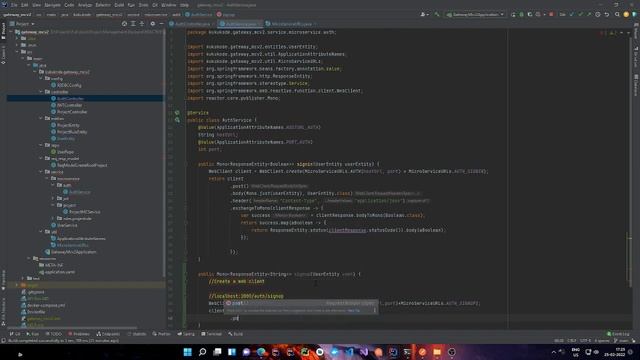The width and height of the screenshot is (640, 360).
Task: Collapse the entities folder node
Action: 41,118
